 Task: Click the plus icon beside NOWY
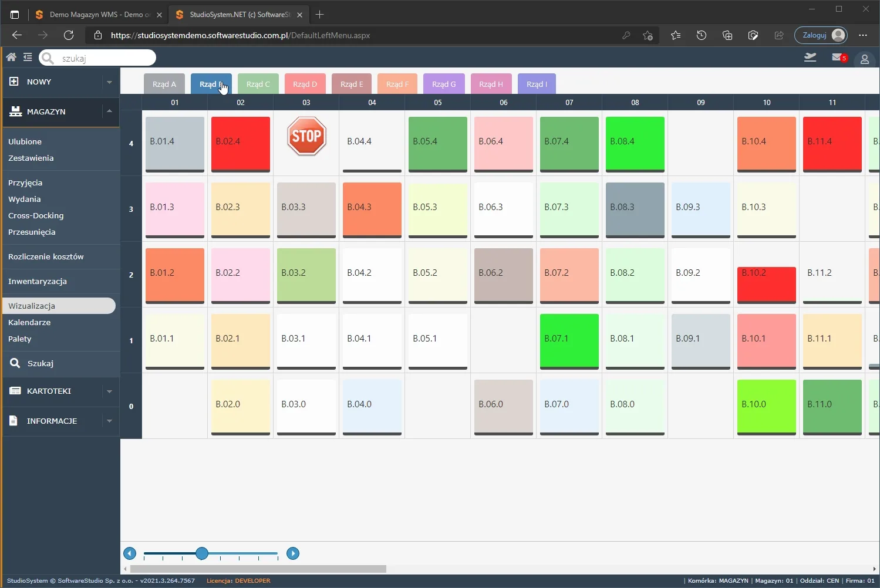tap(14, 82)
